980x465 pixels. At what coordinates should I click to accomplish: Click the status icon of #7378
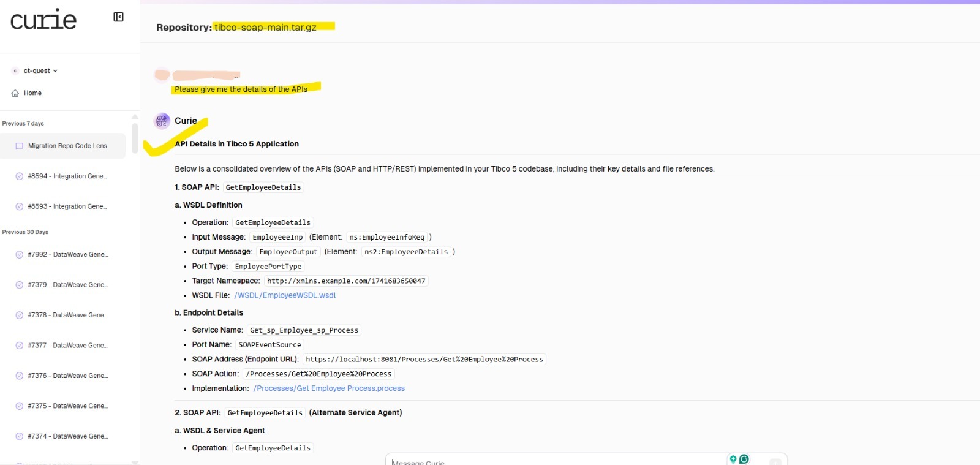(20, 315)
